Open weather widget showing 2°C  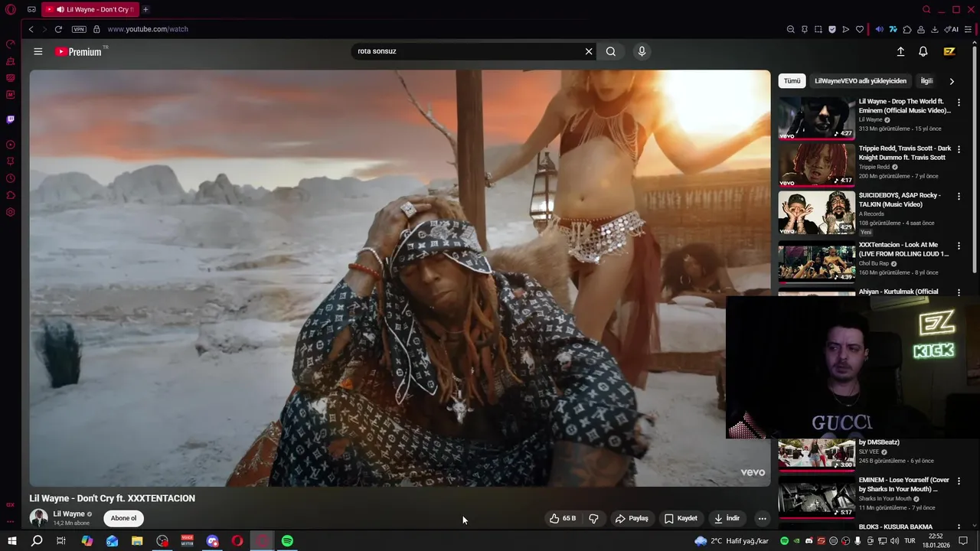click(732, 541)
